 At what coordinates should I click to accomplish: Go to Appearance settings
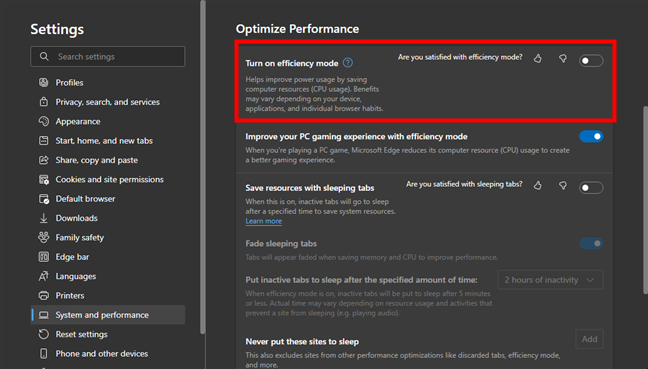pos(107,121)
